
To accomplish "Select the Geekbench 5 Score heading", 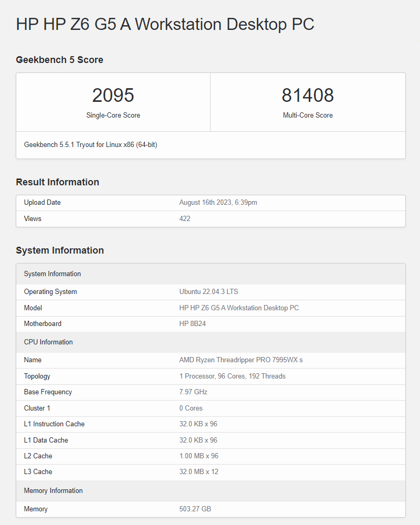I will pyautogui.click(x=59, y=60).
